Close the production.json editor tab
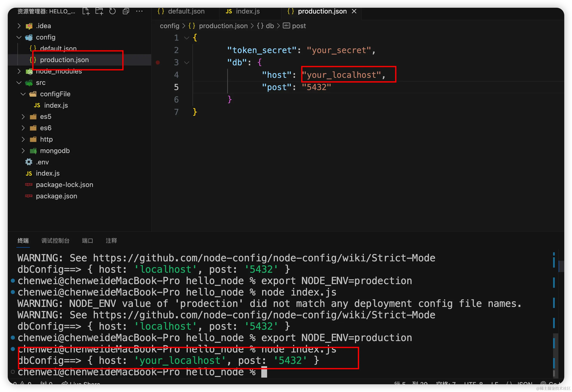572x392 pixels. coord(354,11)
